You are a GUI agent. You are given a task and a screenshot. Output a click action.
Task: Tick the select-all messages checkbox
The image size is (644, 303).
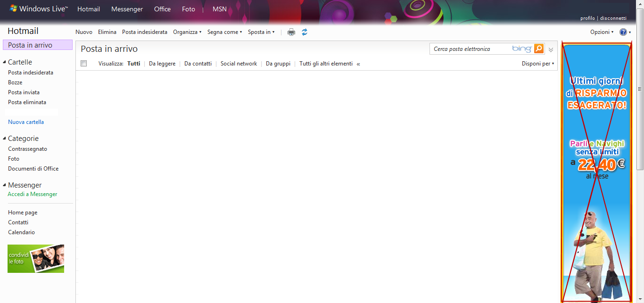(84, 64)
